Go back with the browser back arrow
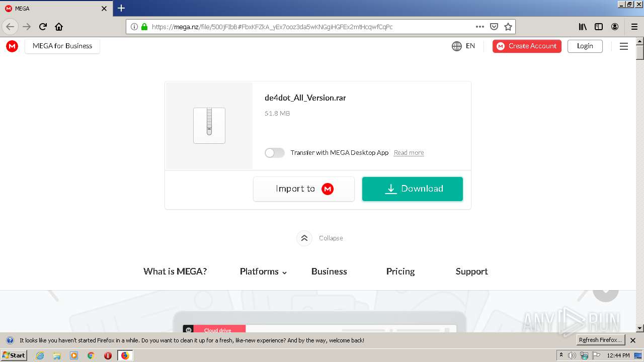The height and width of the screenshot is (362, 644). click(10, 27)
